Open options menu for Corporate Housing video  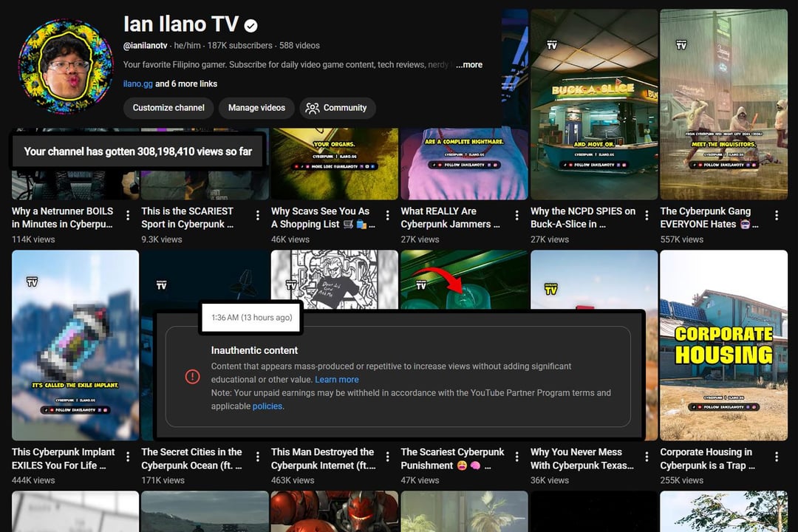[777, 456]
